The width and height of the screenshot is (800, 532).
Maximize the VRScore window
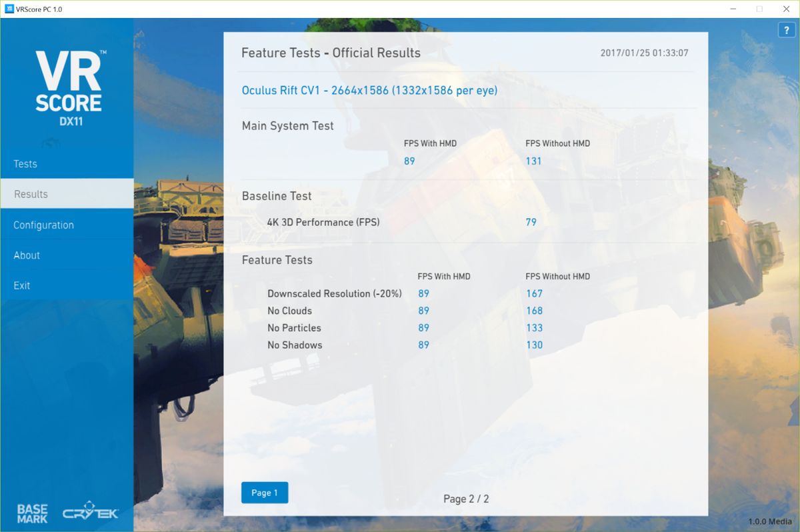[x=759, y=9]
